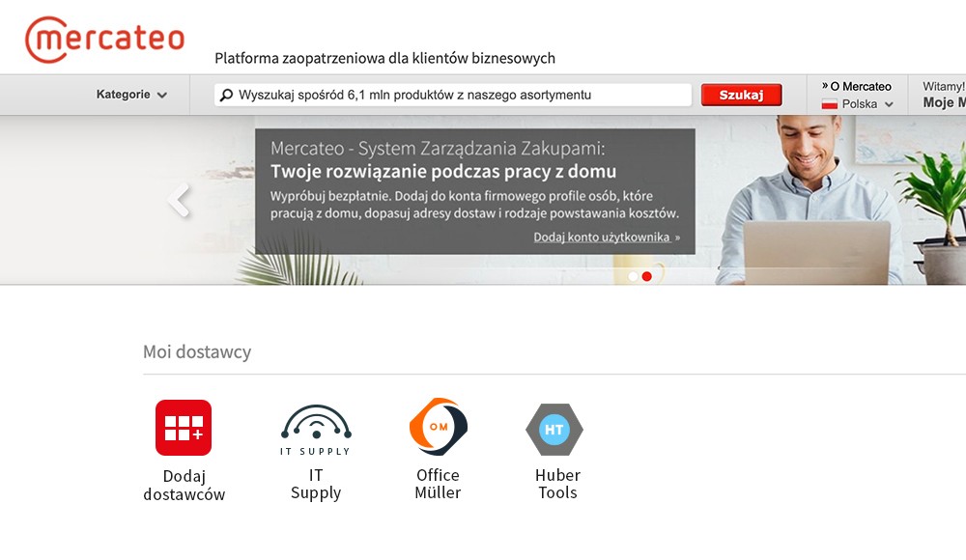Click the red Dodaj dostawców tile icon
Image resolution: width=966 pixels, height=560 pixels.
coord(184,428)
